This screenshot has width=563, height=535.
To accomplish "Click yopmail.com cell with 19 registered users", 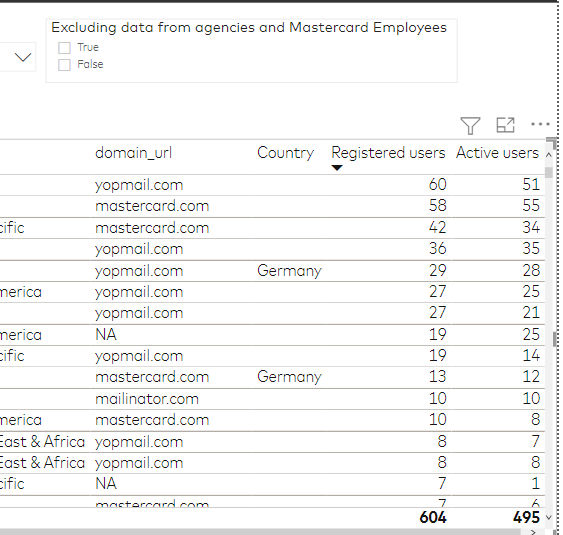I will tap(139, 356).
